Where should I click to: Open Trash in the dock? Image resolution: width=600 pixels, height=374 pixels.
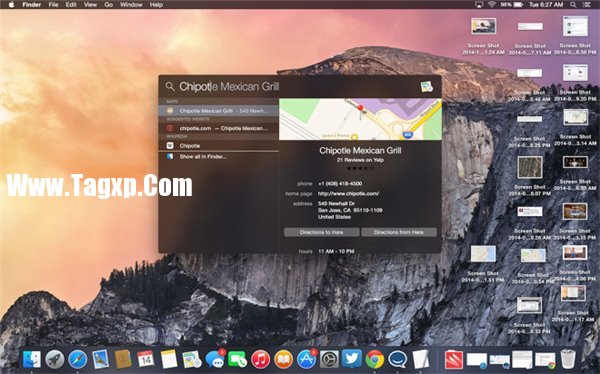tap(568, 359)
